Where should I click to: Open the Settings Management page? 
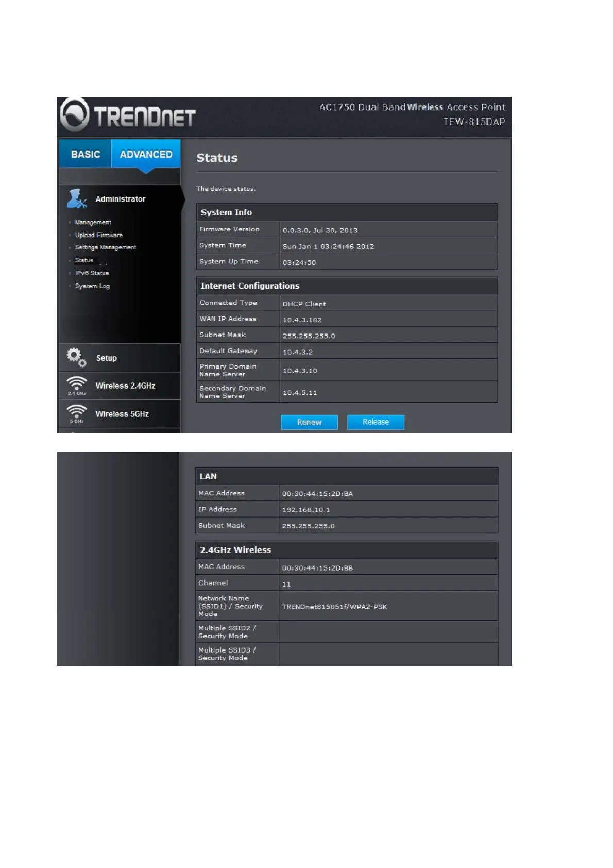[x=106, y=247]
